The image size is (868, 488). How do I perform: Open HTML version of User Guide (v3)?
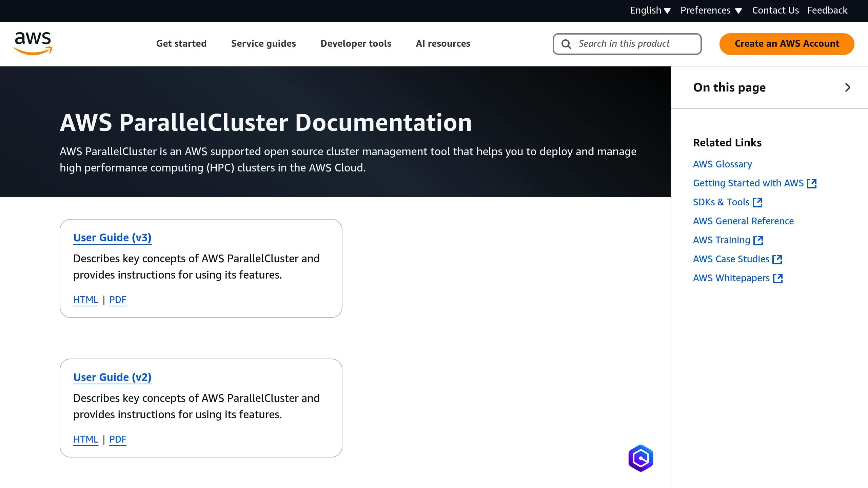click(86, 300)
